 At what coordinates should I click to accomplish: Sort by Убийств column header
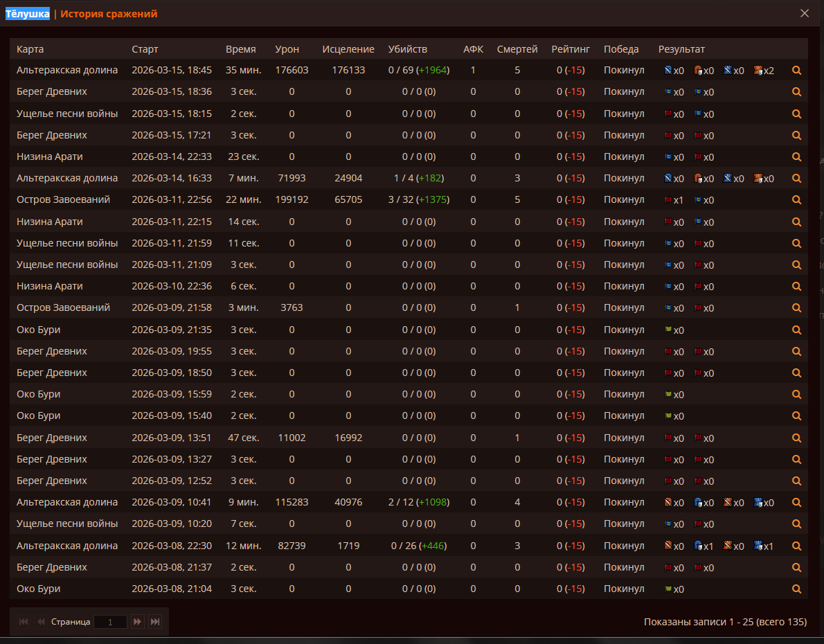(408, 49)
